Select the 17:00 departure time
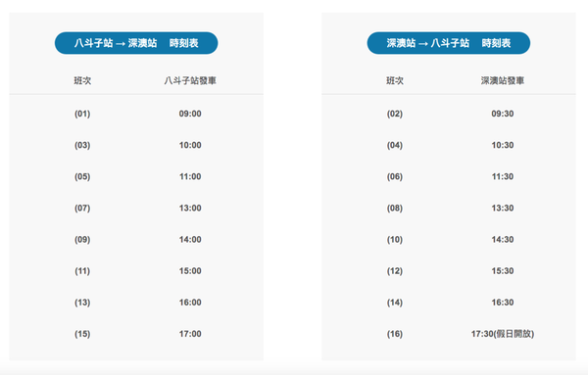The width and height of the screenshot is (588, 375). pyautogui.click(x=190, y=334)
